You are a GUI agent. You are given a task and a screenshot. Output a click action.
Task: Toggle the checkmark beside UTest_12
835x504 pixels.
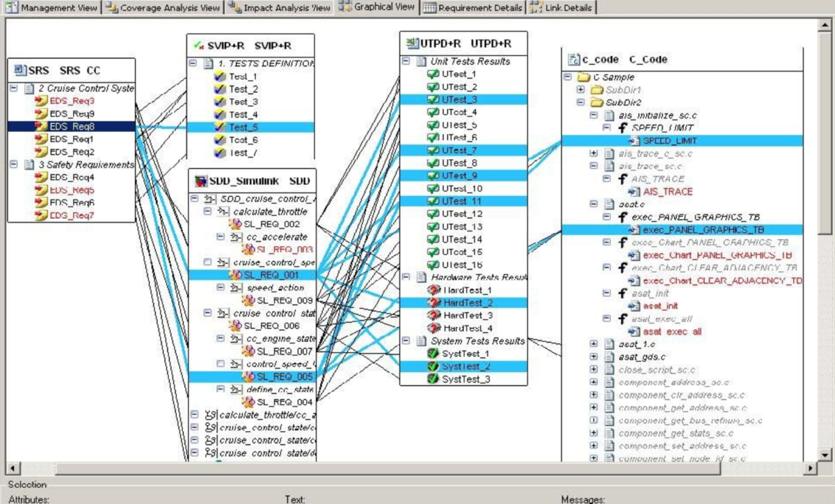pos(433,213)
